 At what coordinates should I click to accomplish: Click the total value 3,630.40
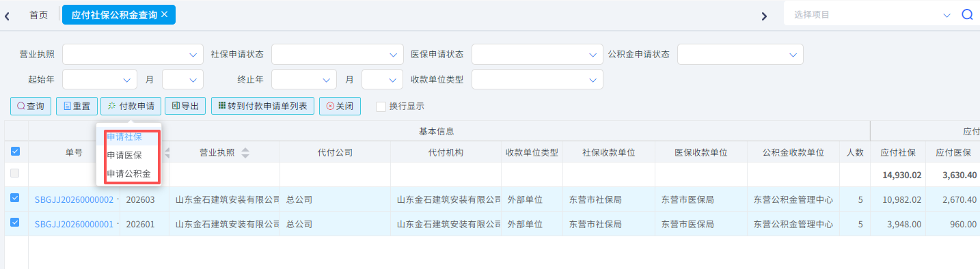point(959,175)
